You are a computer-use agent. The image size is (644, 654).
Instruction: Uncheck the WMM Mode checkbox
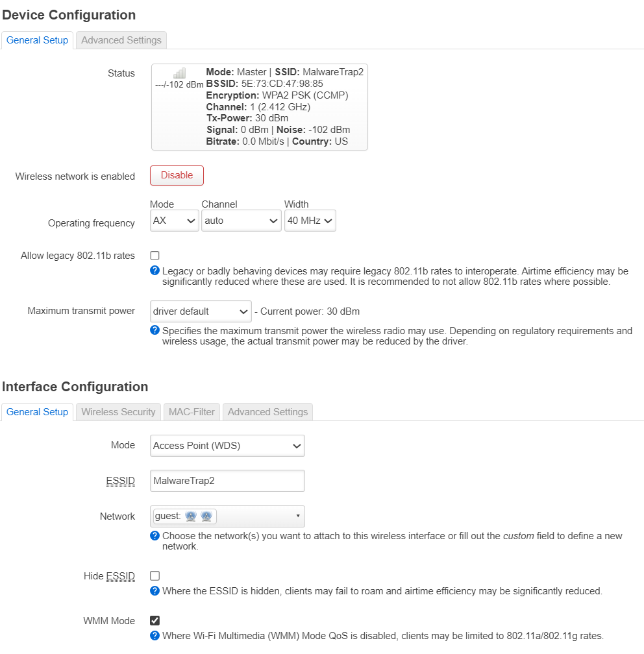tap(155, 621)
